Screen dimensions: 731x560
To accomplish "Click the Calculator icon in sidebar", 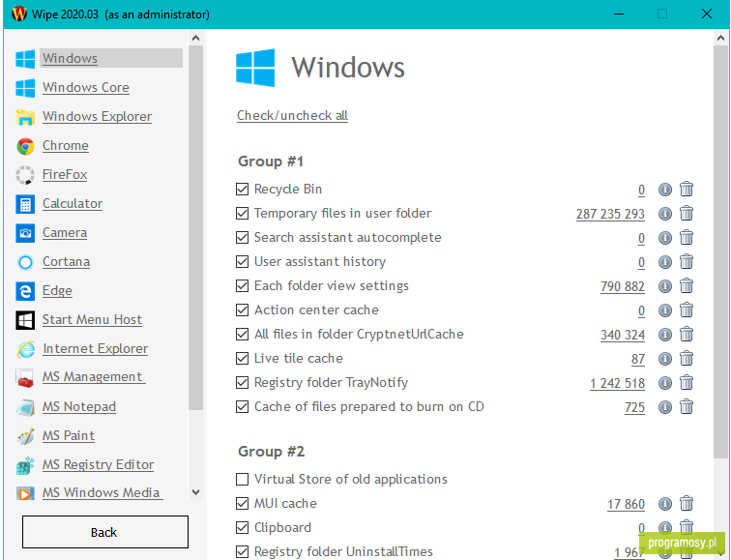I will (x=25, y=204).
